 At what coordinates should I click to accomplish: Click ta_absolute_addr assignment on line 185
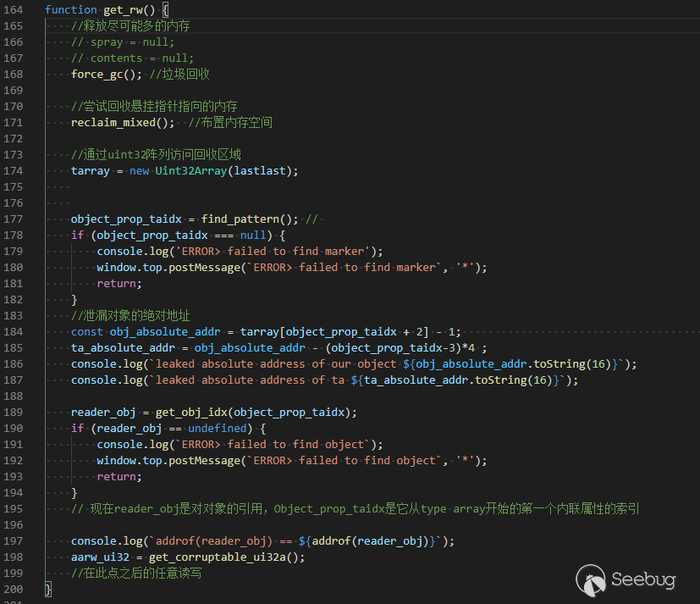coord(123,347)
